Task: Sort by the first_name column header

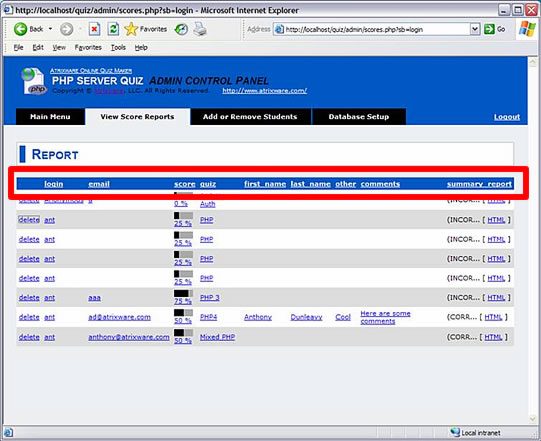Action: click(x=265, y=184)
